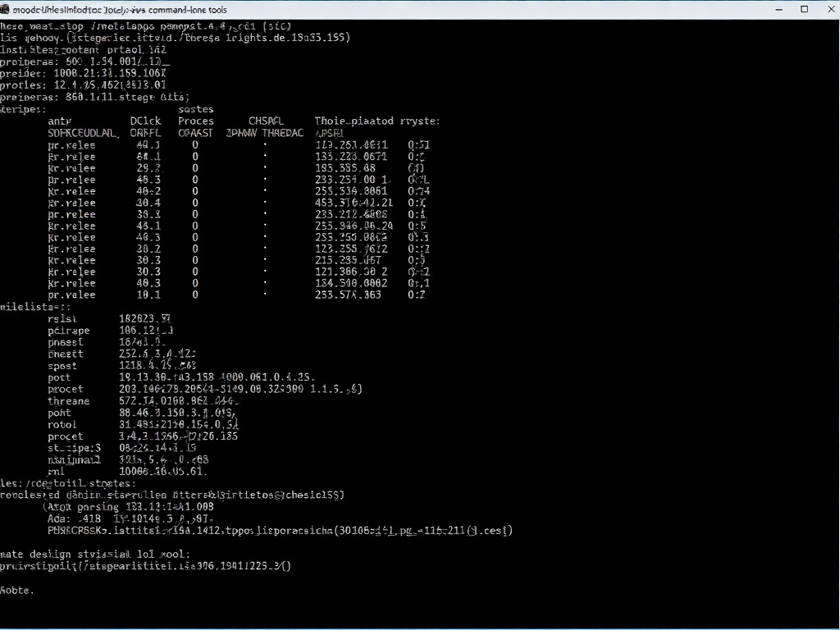Click the line starting "proiles: 12.1"

coord(83,85)
